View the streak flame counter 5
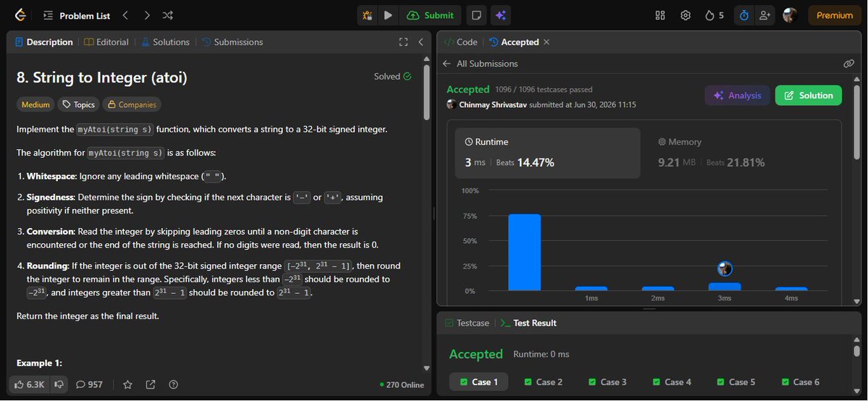 pyautogui.click(x=714, y=15)
